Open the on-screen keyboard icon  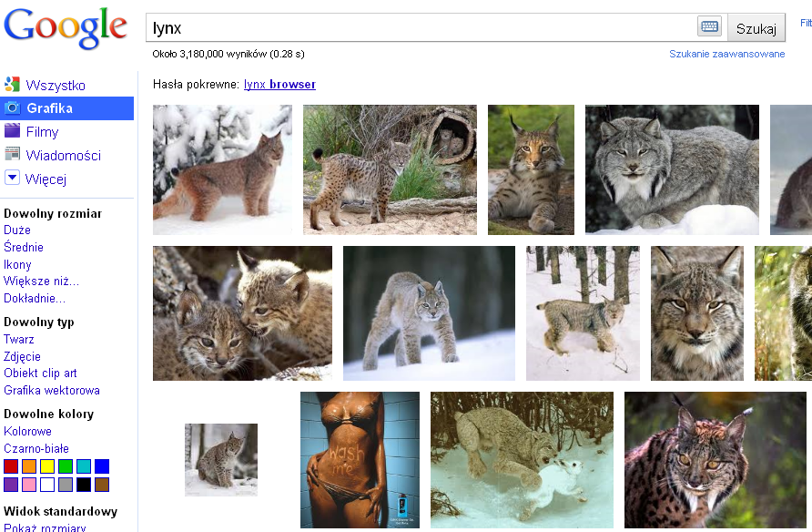[709, 27]
